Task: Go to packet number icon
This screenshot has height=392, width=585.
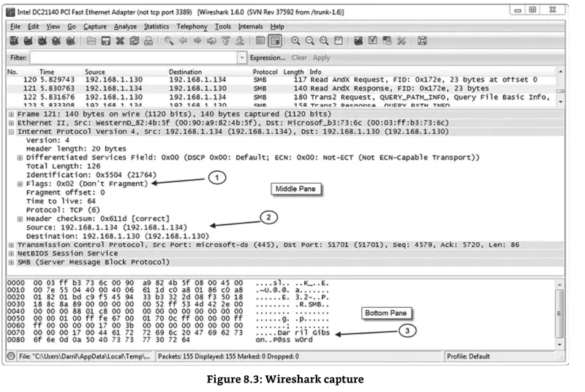Action: click(x=211, y=41)
